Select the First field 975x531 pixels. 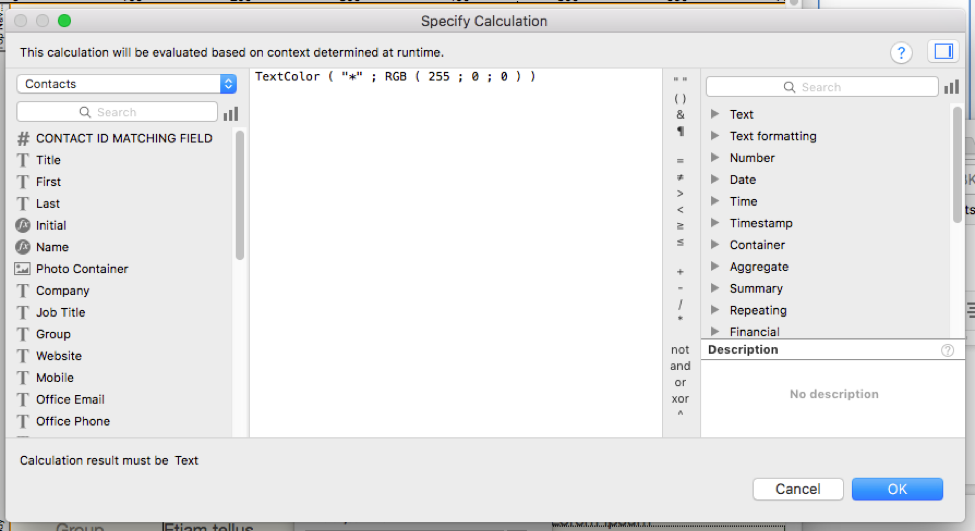tap(48, 182)
